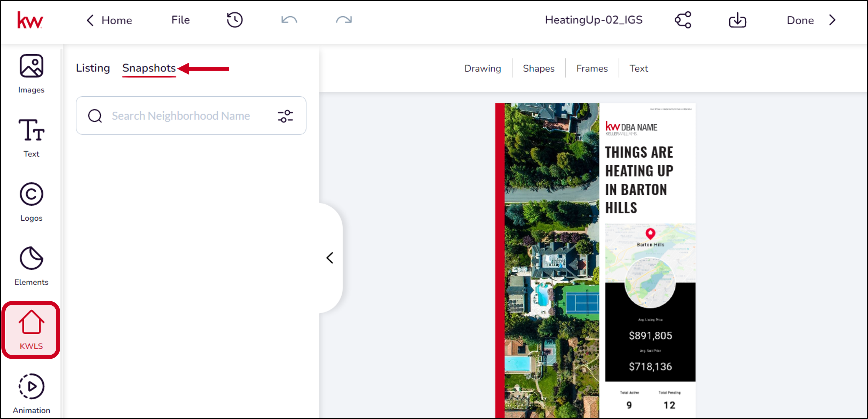
Task: Click the Search Neighborhood Name field
Action: (191, 116)
